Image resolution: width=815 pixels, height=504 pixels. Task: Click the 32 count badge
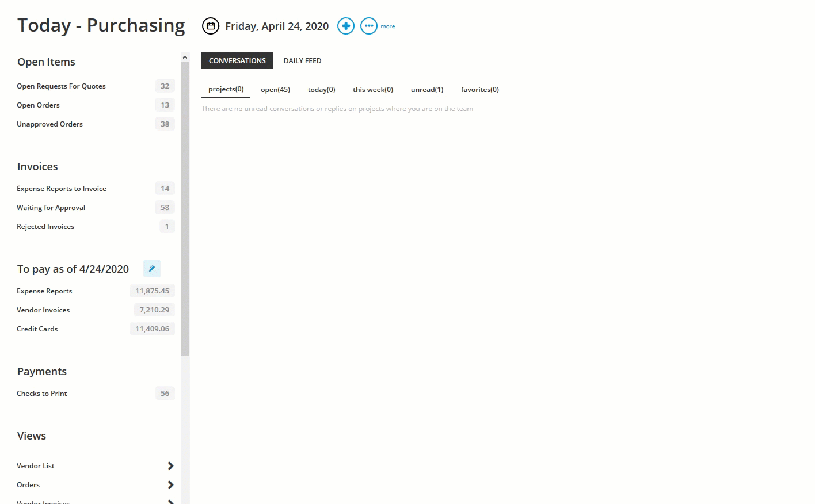point(165,86)
